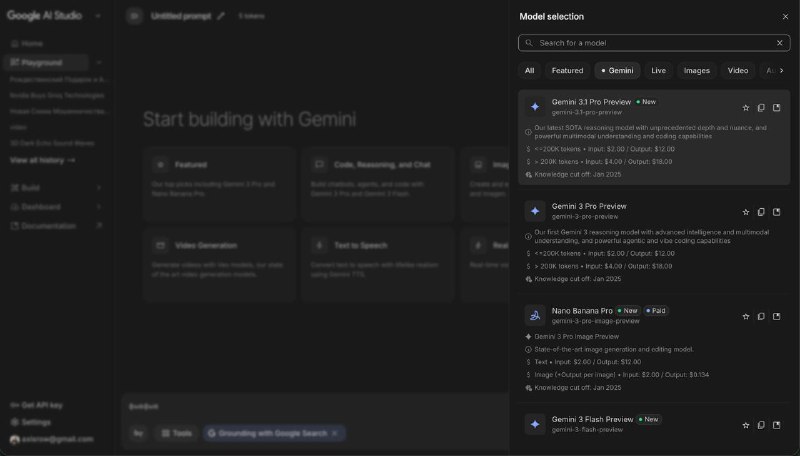Open Get API key in sidebar

tap(37, 405)
